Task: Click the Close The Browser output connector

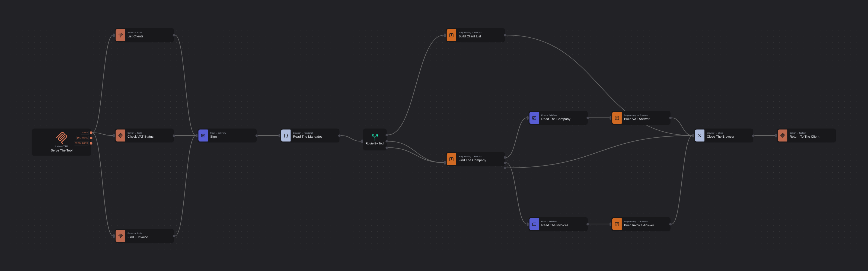Action: (x=753, y=136)
